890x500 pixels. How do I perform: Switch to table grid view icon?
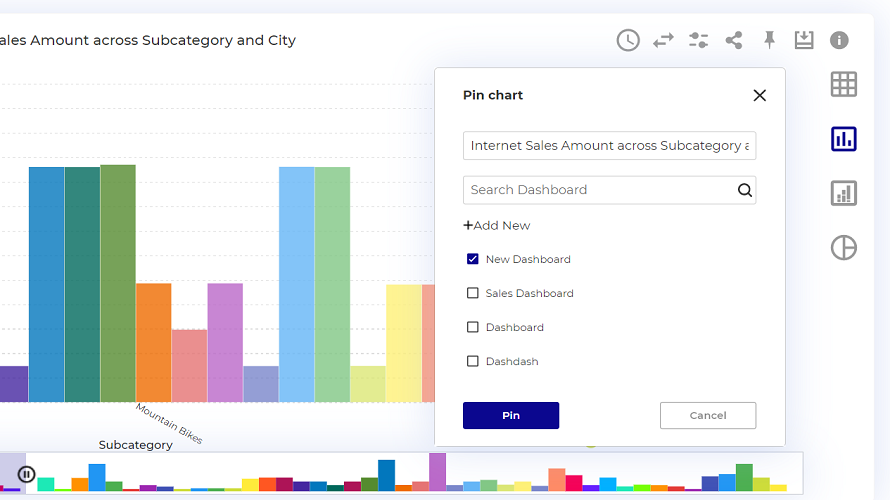pos(843,85)
